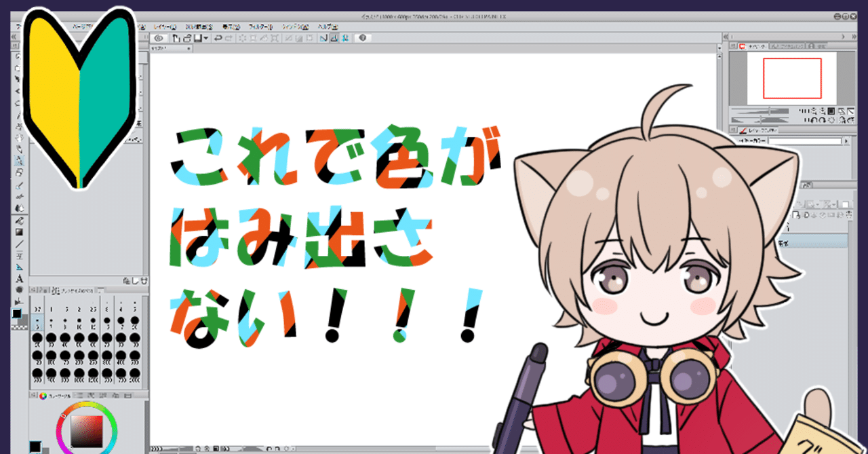Open the Layer (レイヤー) menu
868x454 pixels.
(165, 27)
